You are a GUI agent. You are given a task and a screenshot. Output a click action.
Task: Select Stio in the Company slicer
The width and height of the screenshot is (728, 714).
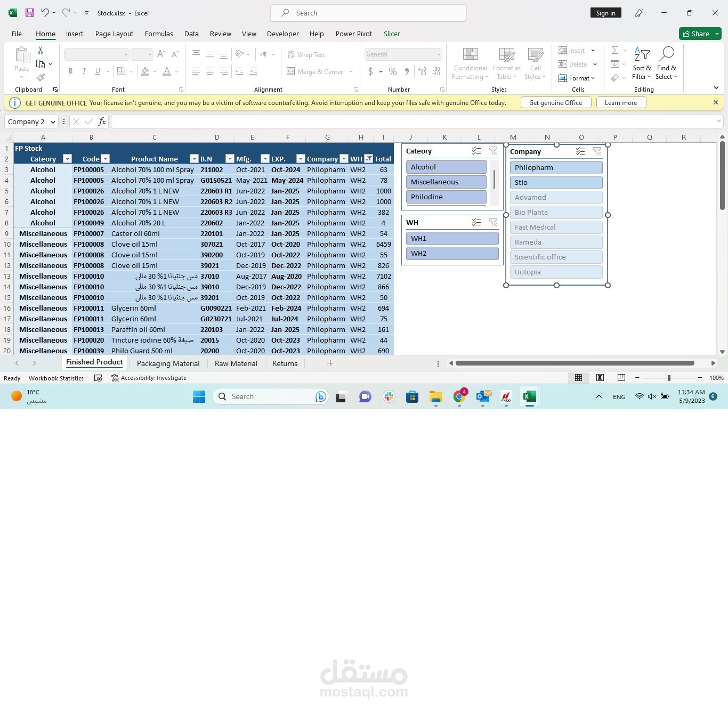coord(556,182)
